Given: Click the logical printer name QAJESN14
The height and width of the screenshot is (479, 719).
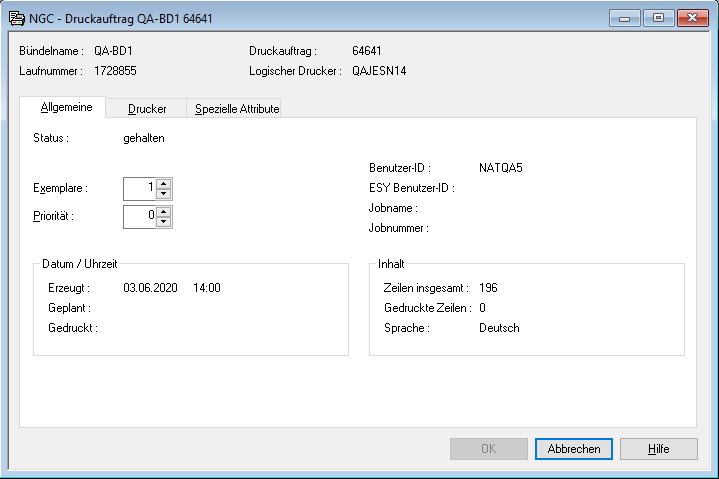Looking at the screenshot, I should tap(379, 71).
